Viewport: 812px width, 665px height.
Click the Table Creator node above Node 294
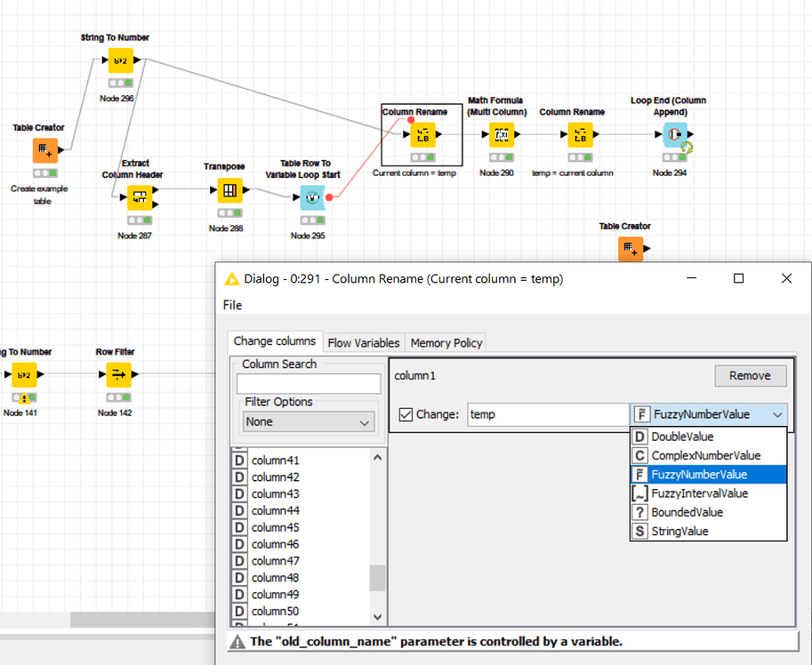[631, 250]
